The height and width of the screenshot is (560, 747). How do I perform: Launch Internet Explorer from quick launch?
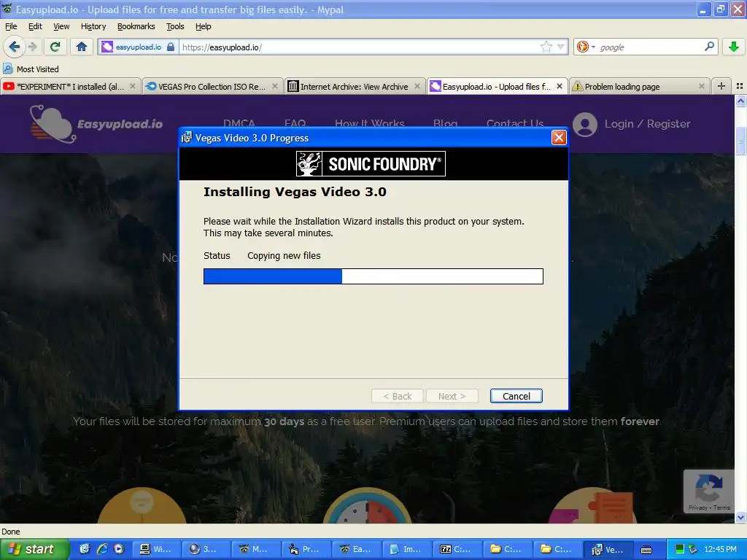(102, 549)
